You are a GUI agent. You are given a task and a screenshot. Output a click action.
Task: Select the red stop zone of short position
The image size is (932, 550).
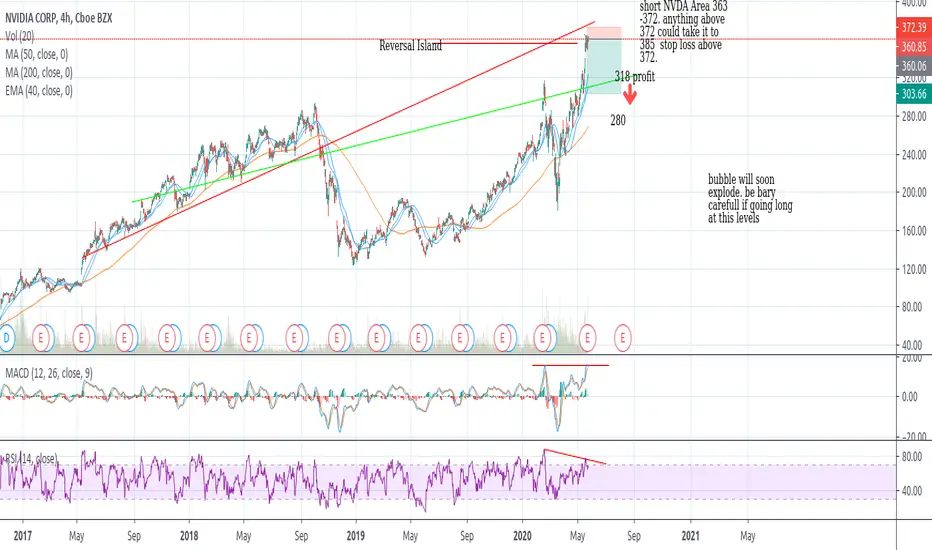click(604, 33)
